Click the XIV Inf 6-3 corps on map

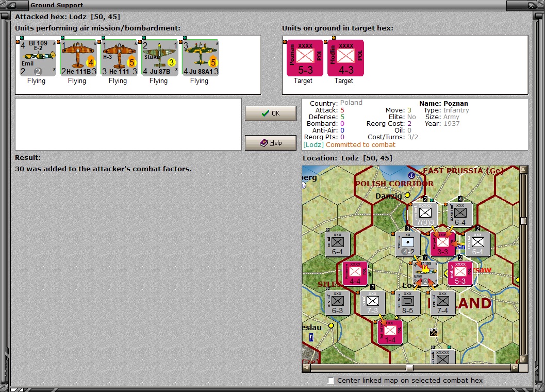(x=337, y=303)
